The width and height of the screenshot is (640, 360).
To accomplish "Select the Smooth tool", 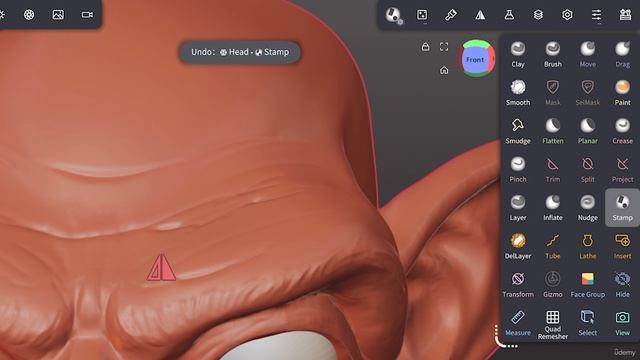I will pyautogui.click(x=518, y=93).
